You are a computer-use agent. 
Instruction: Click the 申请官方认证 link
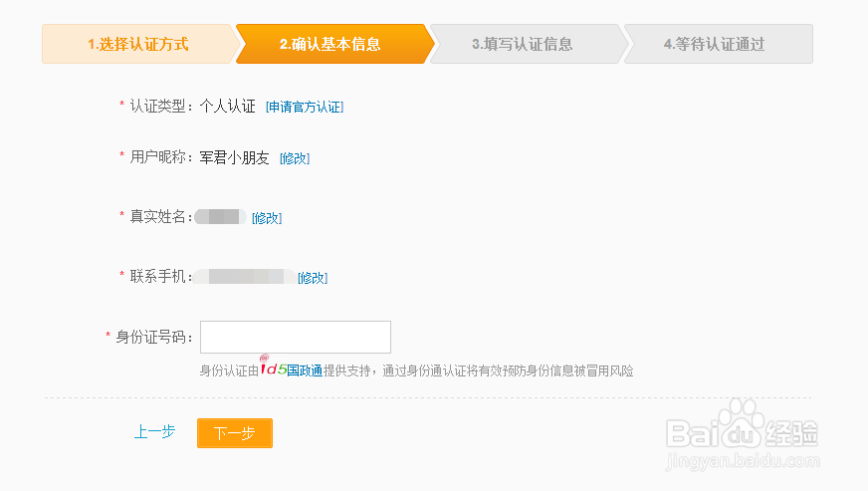[x=305, y=107]
